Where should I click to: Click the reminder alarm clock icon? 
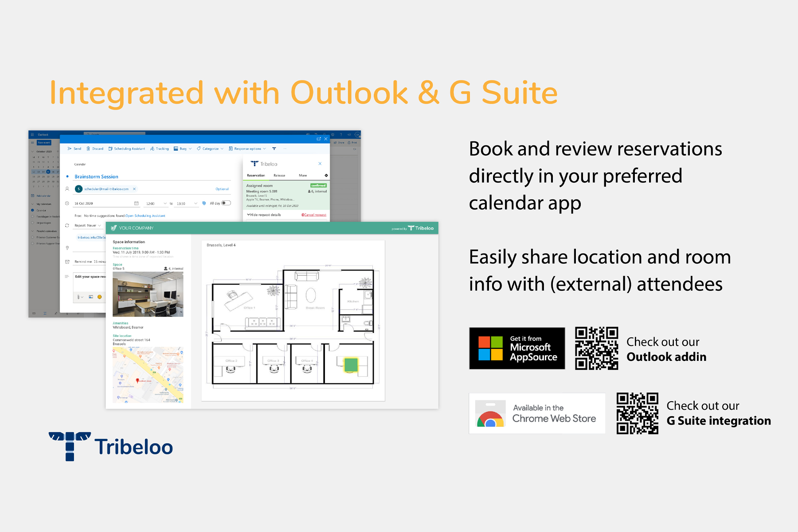point(67,262)
